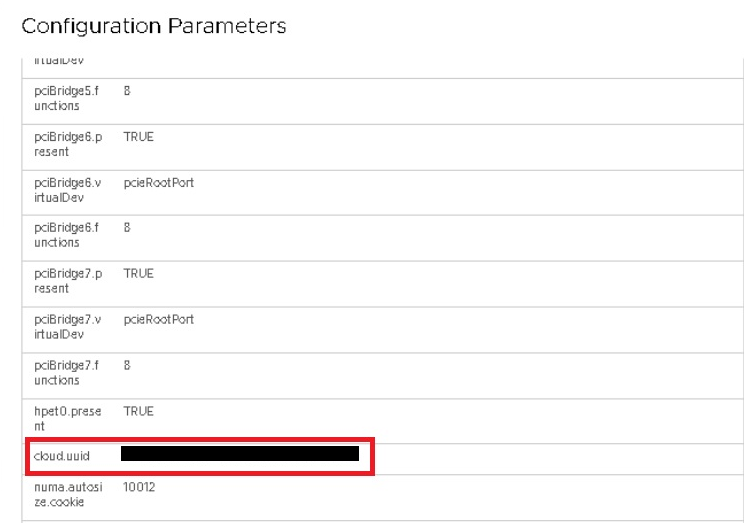Click the numa.autosize.cookie parameter name
The height and width of the screenshot is (524, 744).
(x=67, y=494)
